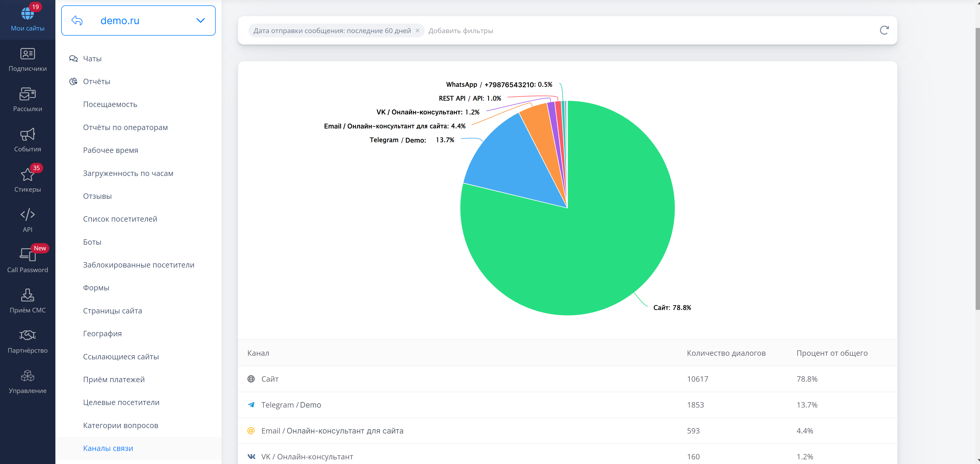Select Каналы связи menu item
Screen dimensions: 980x464
coord(108,448)
